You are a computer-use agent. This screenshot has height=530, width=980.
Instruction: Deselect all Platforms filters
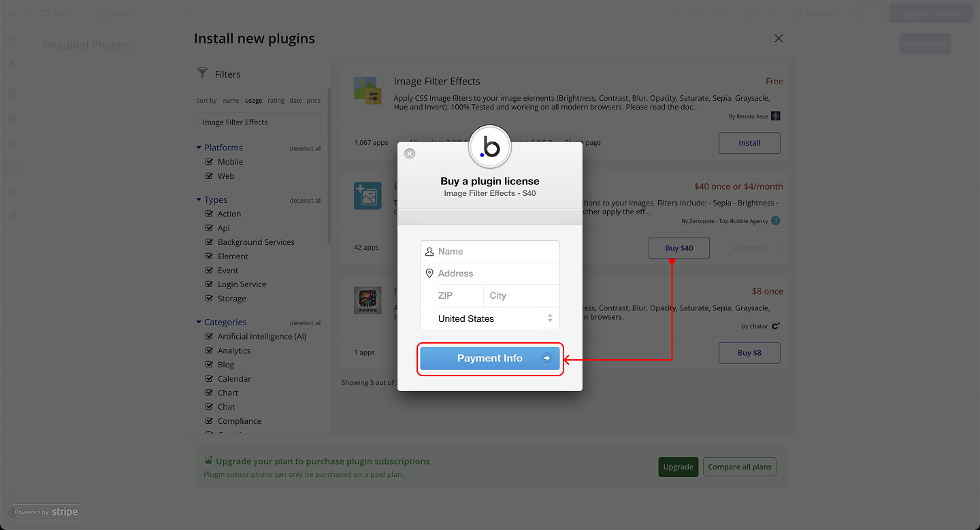(x=306, y=148)
